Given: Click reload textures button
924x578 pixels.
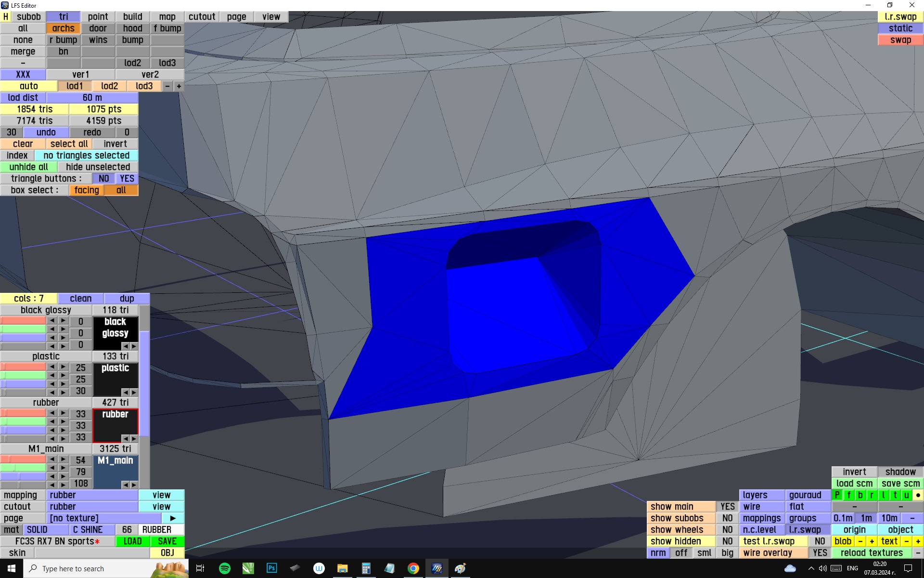Looking at the screenshot, I should point(871,552).
